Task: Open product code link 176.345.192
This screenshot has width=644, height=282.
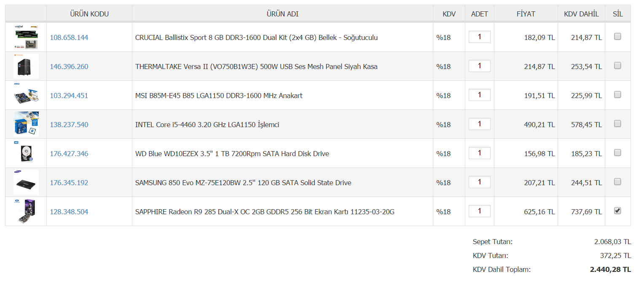Action: click(69, 183)
